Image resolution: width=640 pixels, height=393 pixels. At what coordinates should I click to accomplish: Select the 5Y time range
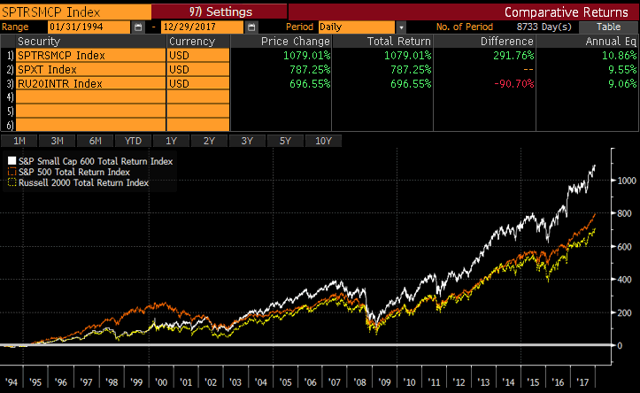click(285, 141)
